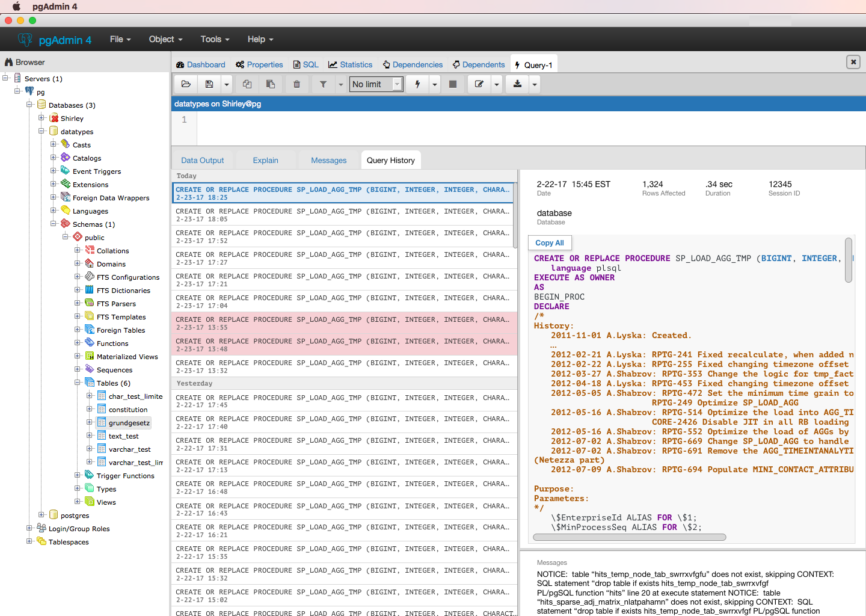Click the Filter funnel icon
This screenshot has height=616, width=866.
[x=323, y=84]
